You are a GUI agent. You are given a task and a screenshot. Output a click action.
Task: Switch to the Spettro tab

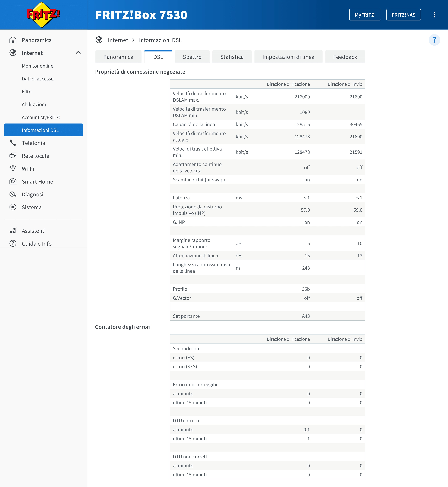point(192,57)
